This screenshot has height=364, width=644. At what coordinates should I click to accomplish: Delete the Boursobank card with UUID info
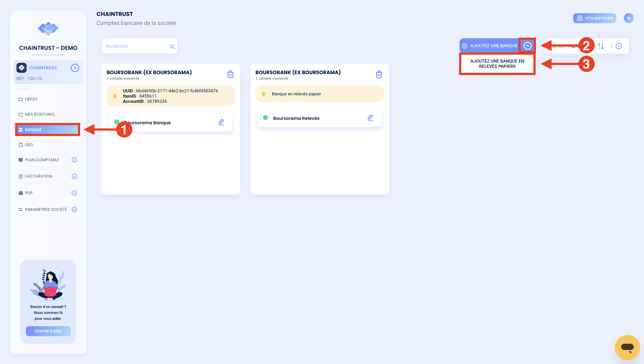click(x=230, y=74)
